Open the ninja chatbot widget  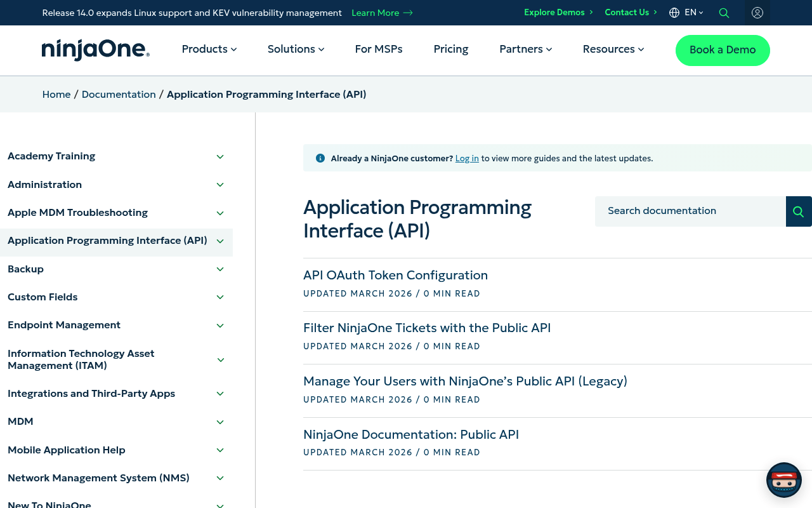pos(784,480)
